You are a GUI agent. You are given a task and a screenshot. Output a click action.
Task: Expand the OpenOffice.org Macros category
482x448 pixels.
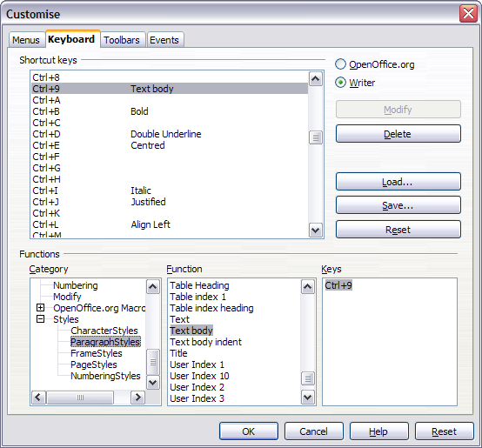[40, 308]
